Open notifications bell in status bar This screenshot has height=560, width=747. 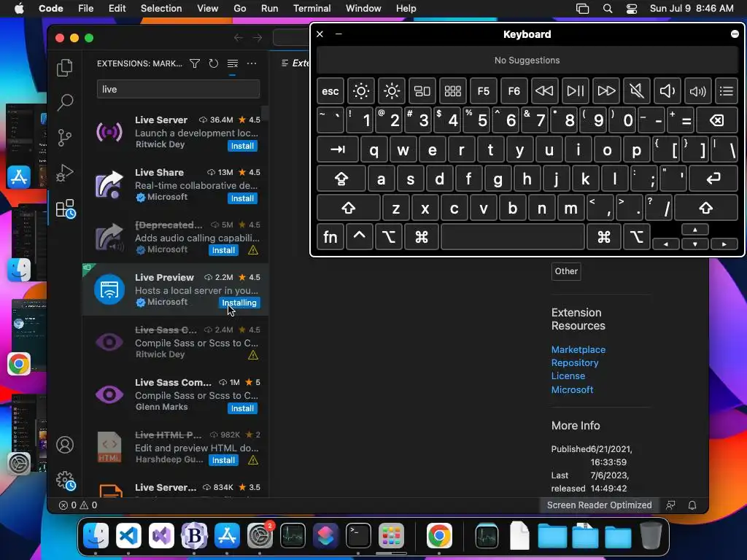click(692, 505)
